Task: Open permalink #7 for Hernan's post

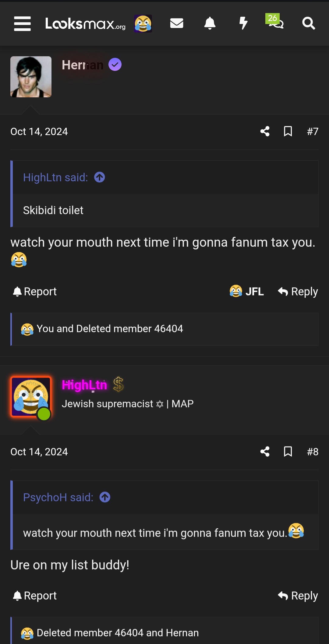Action: coord(313,131)
